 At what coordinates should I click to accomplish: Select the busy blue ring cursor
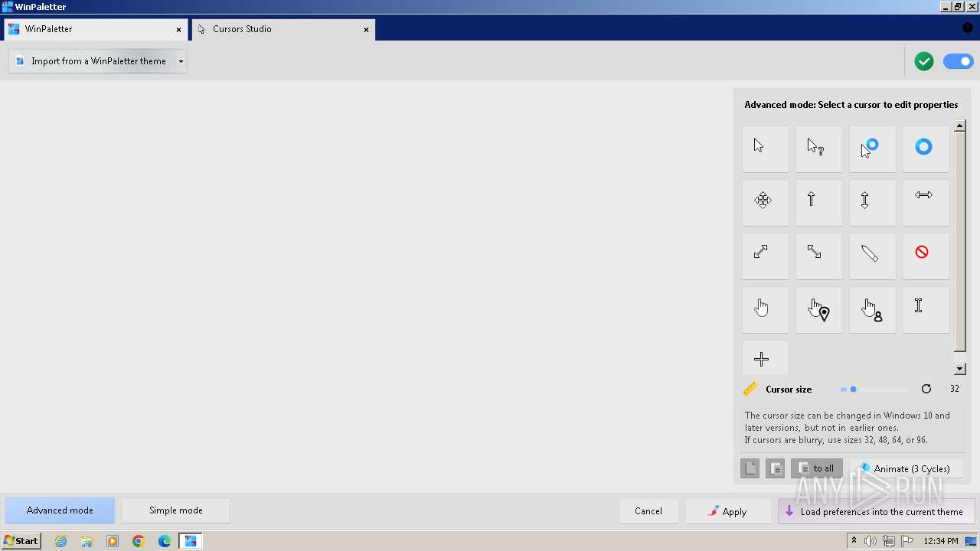(x=926, y=148)
